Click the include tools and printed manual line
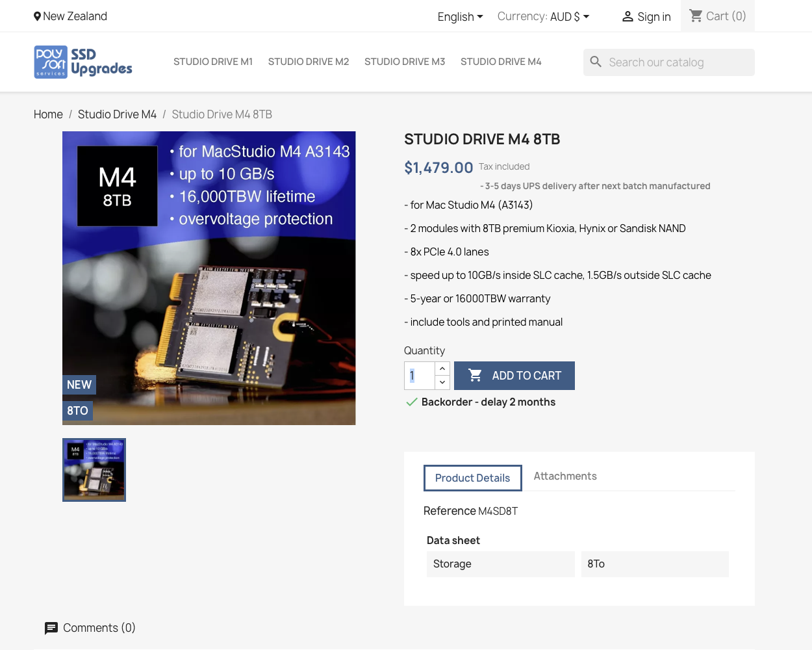812x650 pixels. tap(483, 322)
